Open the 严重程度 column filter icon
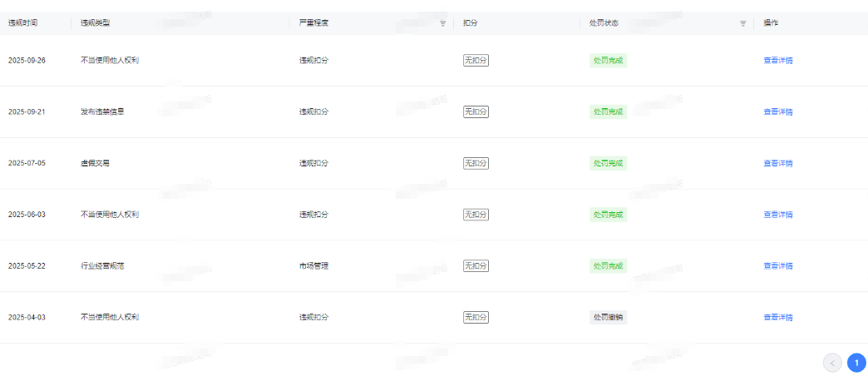The image size is (868, 386). point(443,23)
